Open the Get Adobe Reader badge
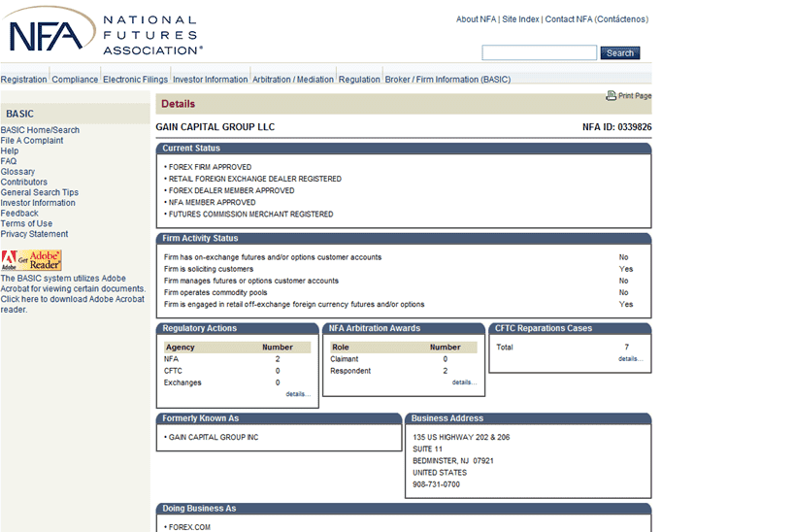Image resolution: width=794 pixels, height=532 pixels. [31, 260]
